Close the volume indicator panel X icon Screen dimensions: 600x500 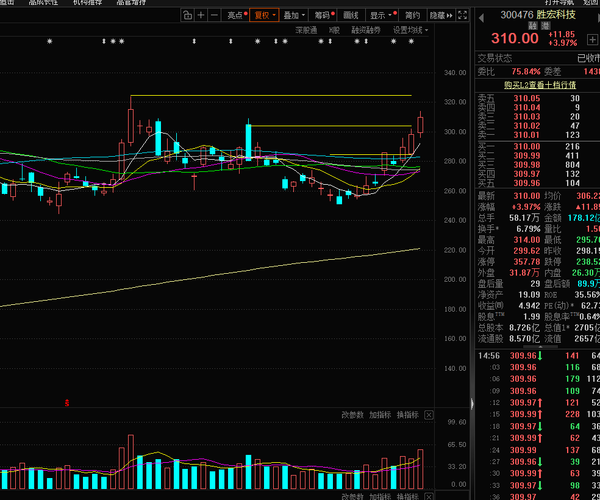pos(429,415)
